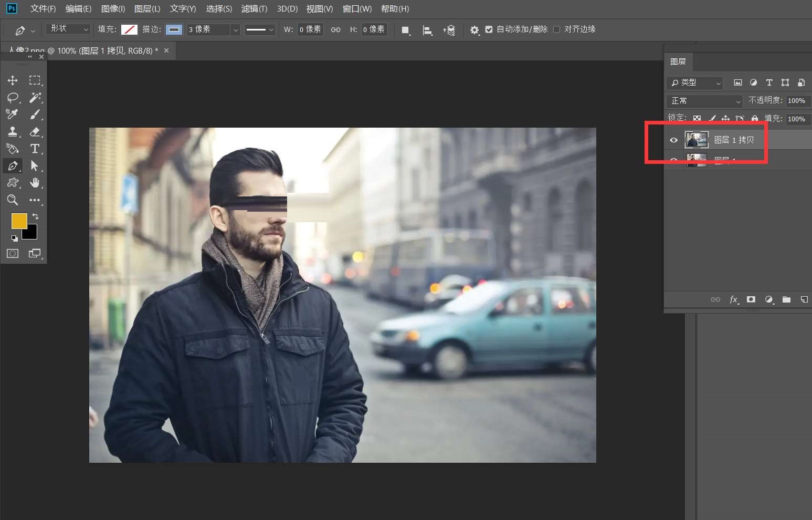This screenshot has width=812, height=520.
Task: Pick the Magic Wand tool
Action: pos(35,98)
